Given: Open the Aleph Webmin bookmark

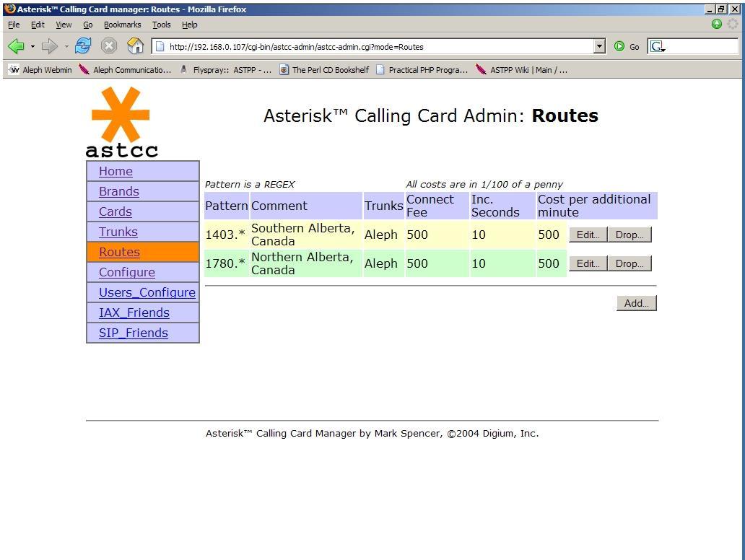Looking at the screenshot, I should point(40,70).
